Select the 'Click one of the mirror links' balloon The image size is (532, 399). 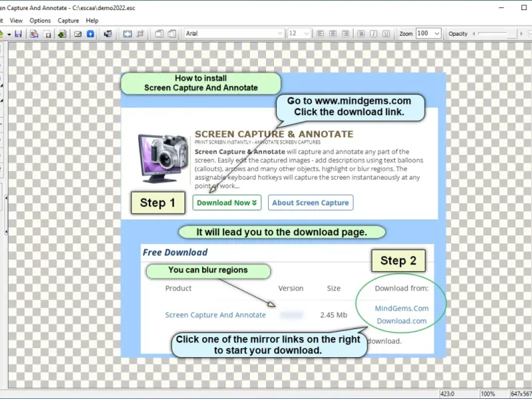(x=269, y=344)
